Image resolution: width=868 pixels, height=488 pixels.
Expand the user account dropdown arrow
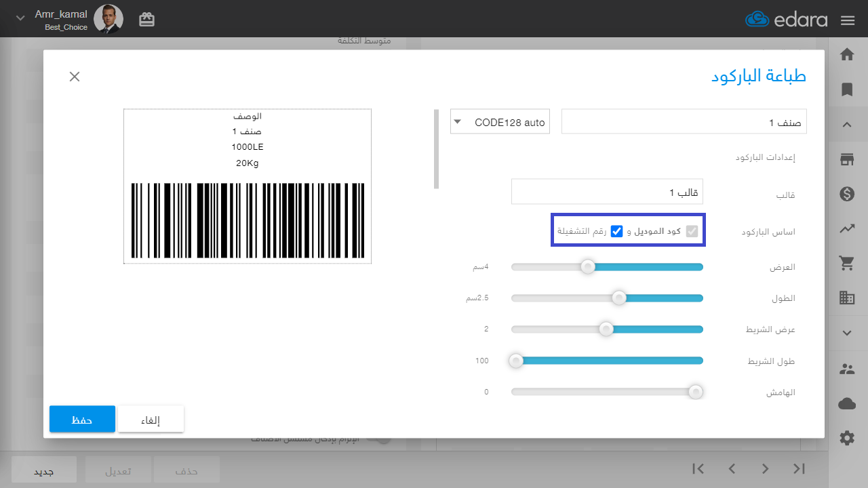tap(20, 18)
